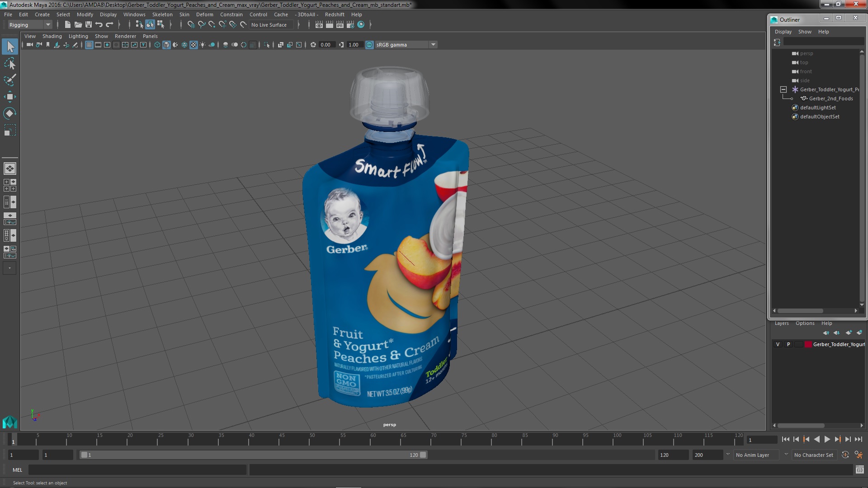Toggle P playback of Gerber layer

tap(788, 344)
